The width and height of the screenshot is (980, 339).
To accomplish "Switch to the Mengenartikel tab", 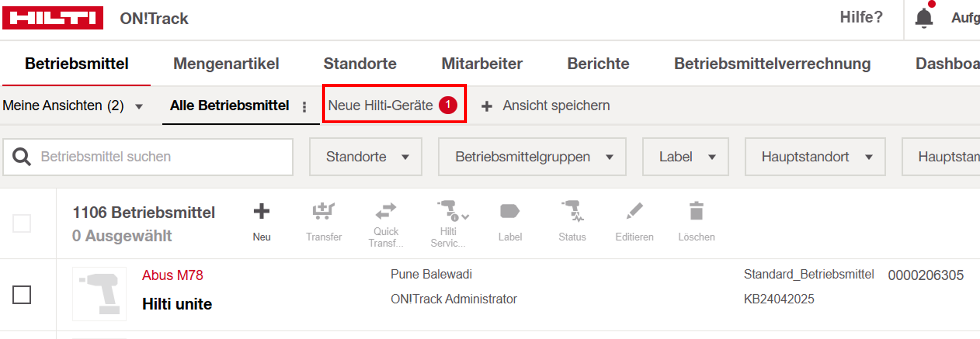I will (226, 63).
